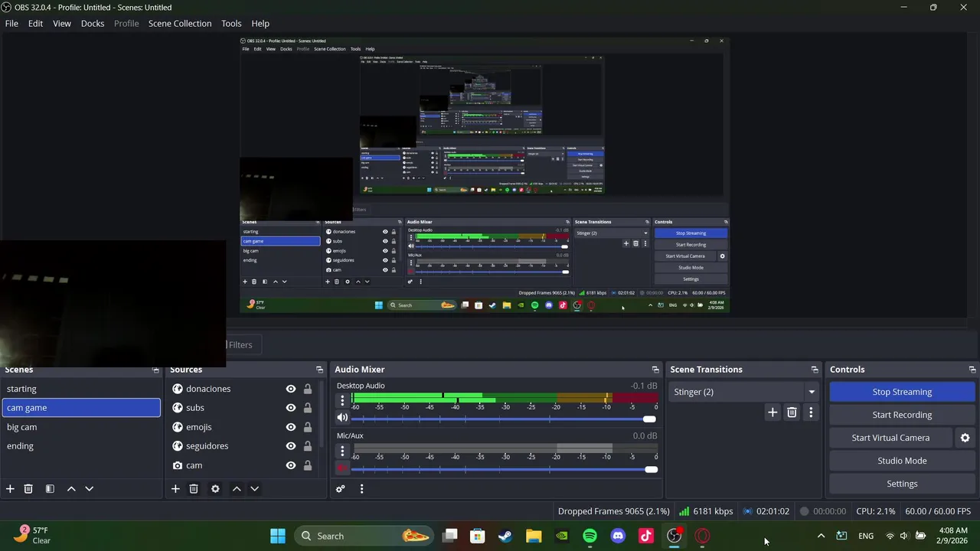The width and height of the screenshot is (980, 551).
Task: Open Advanced Audio Properties gear icon
Action: 341,489
